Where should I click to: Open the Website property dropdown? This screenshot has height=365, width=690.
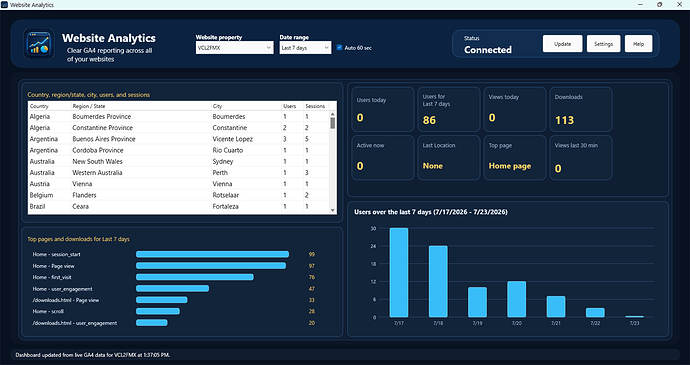tap(235, 48)
